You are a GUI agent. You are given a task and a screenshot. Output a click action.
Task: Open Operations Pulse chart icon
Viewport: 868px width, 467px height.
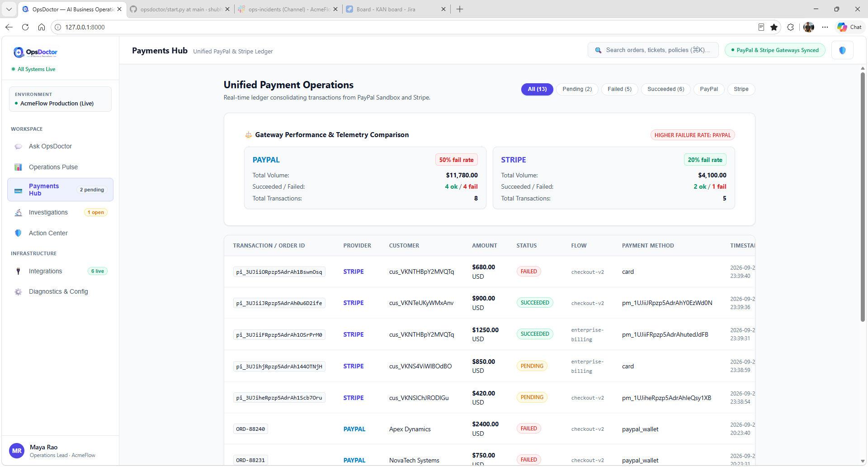pyautogui.click(x=18, y=167)
